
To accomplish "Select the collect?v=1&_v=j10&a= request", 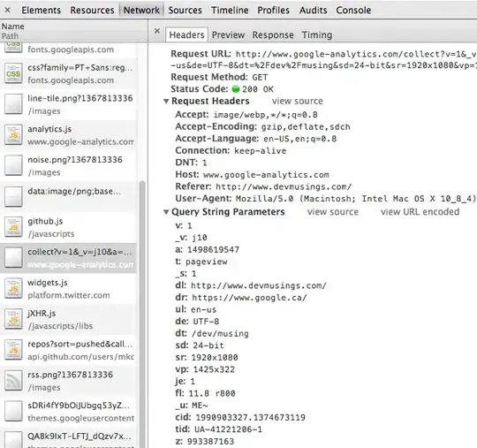I will click(x=68, y=258).
